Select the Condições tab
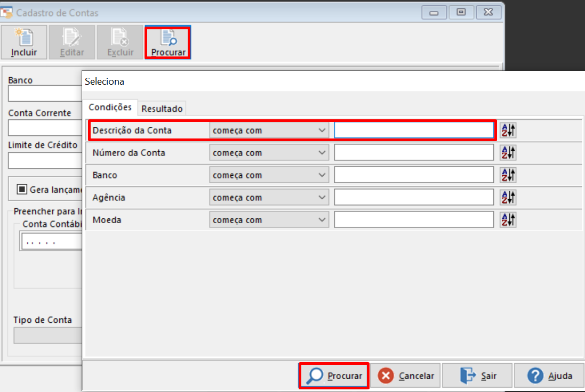Viewport: 585px width, 392px height. [110, 107]
